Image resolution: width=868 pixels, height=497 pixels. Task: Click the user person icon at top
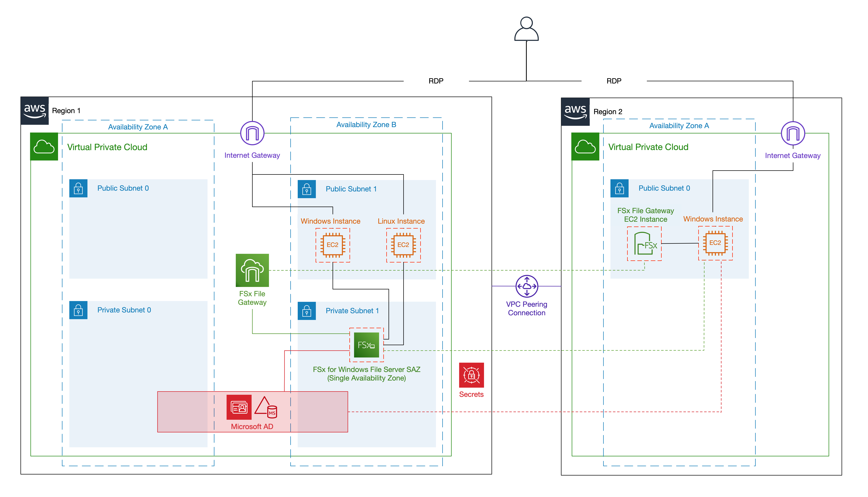(x=526, y=29)
